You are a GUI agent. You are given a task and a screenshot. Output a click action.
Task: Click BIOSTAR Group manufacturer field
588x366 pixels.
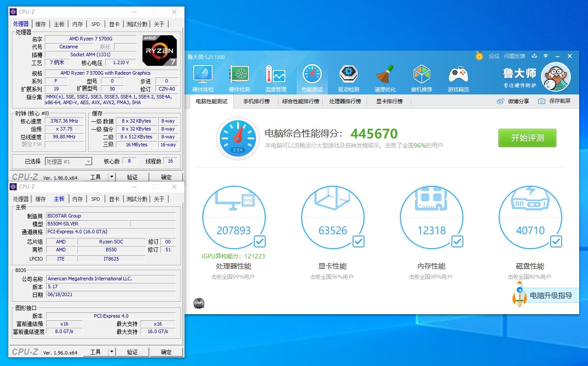[x=111, y=216]
